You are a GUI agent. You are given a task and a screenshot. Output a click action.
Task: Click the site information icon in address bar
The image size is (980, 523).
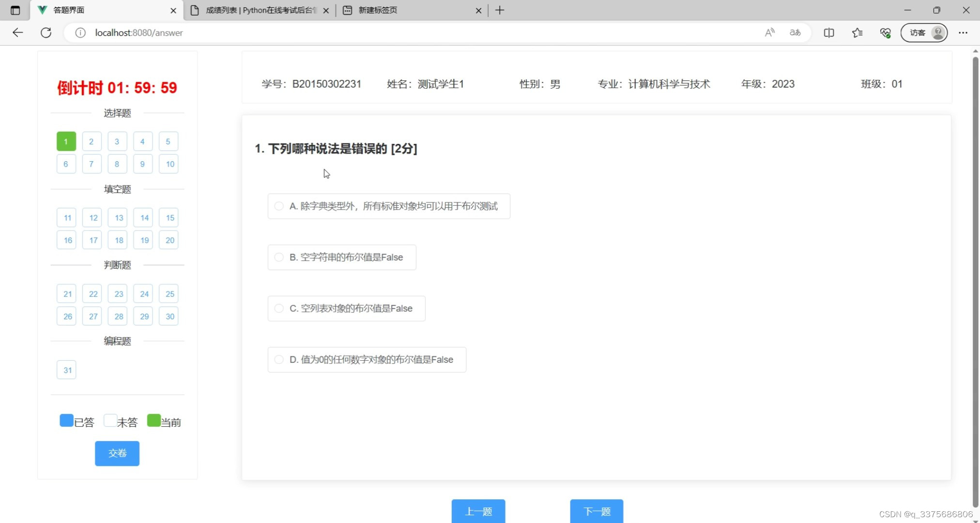click(x=80, y=32)
